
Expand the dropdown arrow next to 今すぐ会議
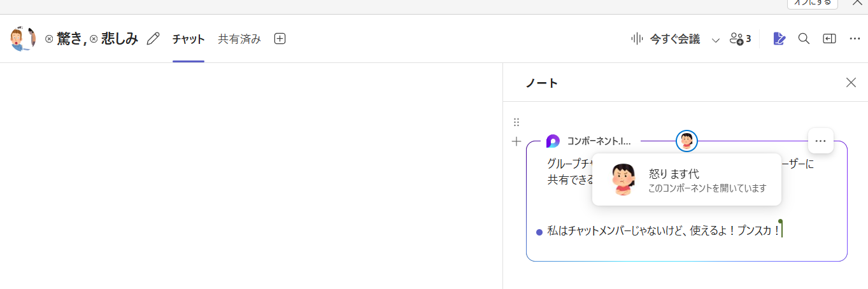[716, 39]
